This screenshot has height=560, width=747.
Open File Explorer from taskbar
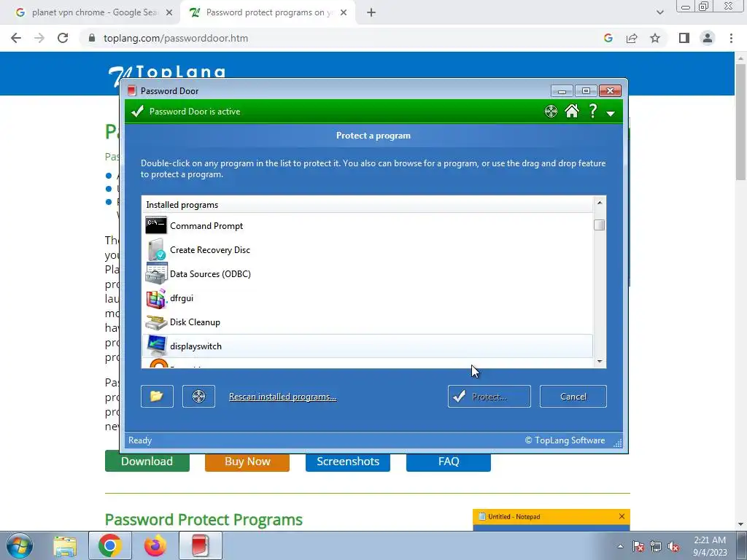pos(65,545)
